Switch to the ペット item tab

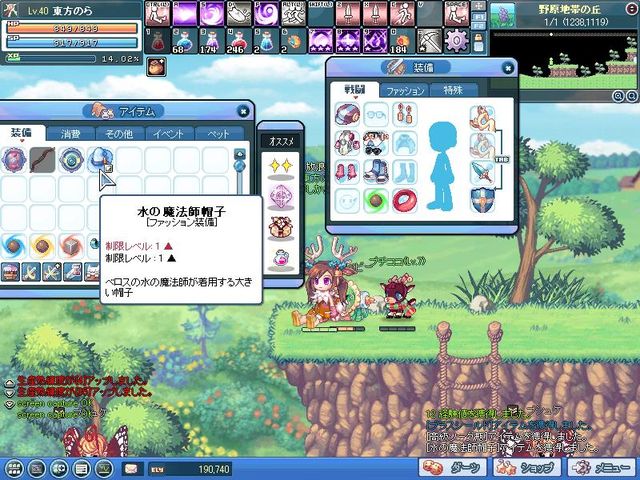tap(218, 134)
